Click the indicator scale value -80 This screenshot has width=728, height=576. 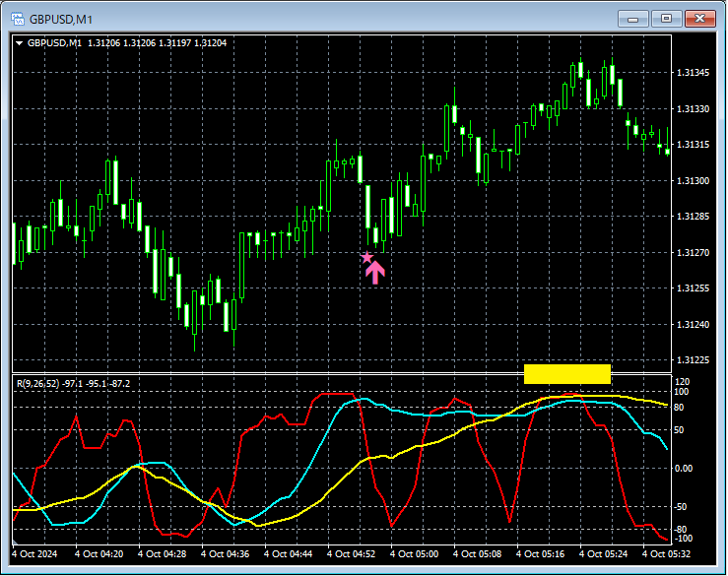681,530
